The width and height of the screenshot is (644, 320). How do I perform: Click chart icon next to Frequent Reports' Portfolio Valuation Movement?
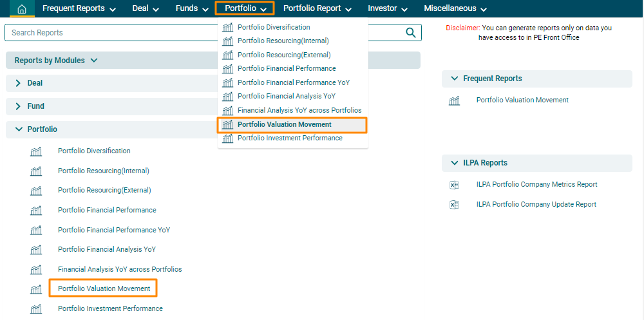point(455,100)
